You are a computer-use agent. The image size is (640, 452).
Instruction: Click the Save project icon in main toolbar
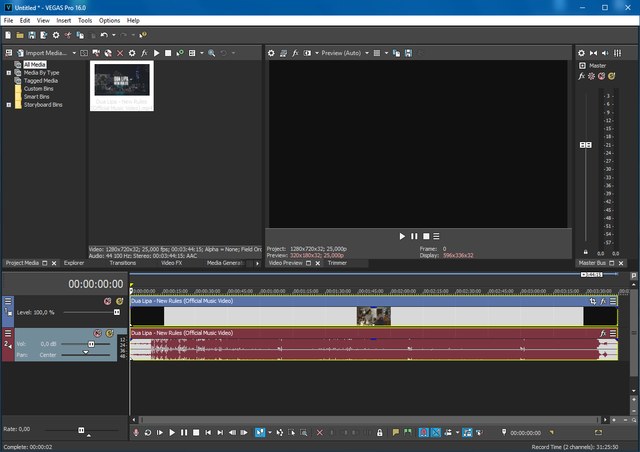tap(34, 35)
